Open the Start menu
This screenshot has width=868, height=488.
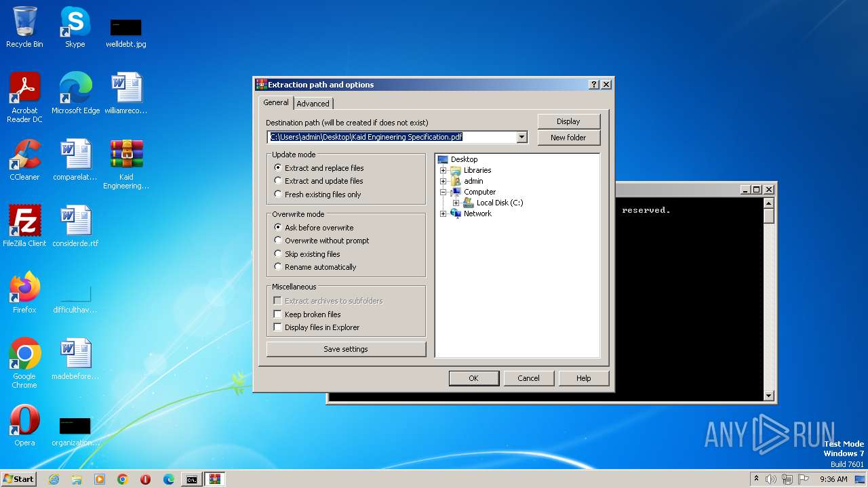click(x=19, y=479)
